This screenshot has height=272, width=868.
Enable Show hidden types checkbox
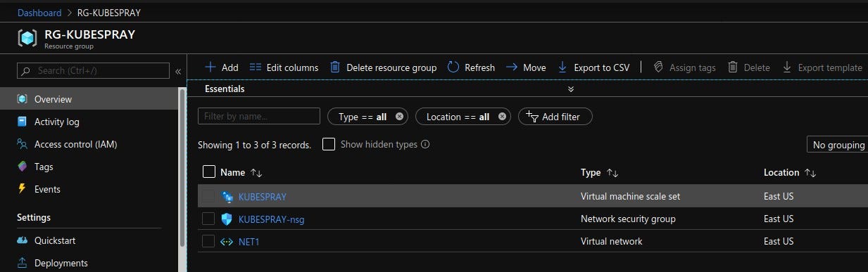329,144
